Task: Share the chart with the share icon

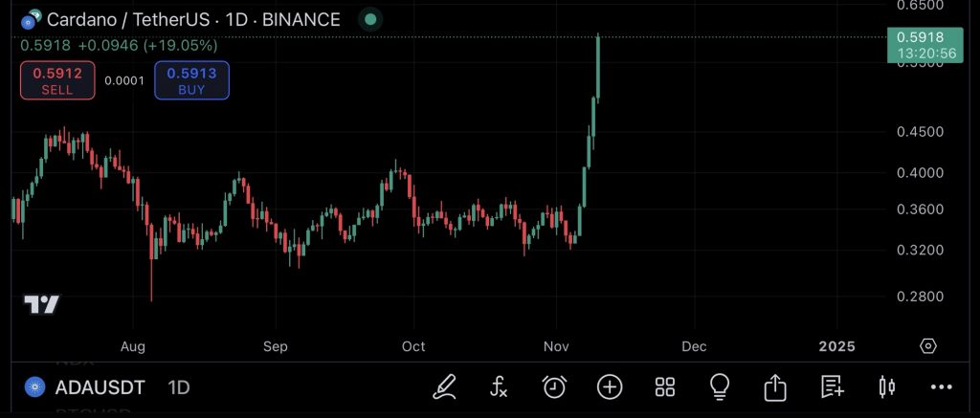Action: pos(775,386)
